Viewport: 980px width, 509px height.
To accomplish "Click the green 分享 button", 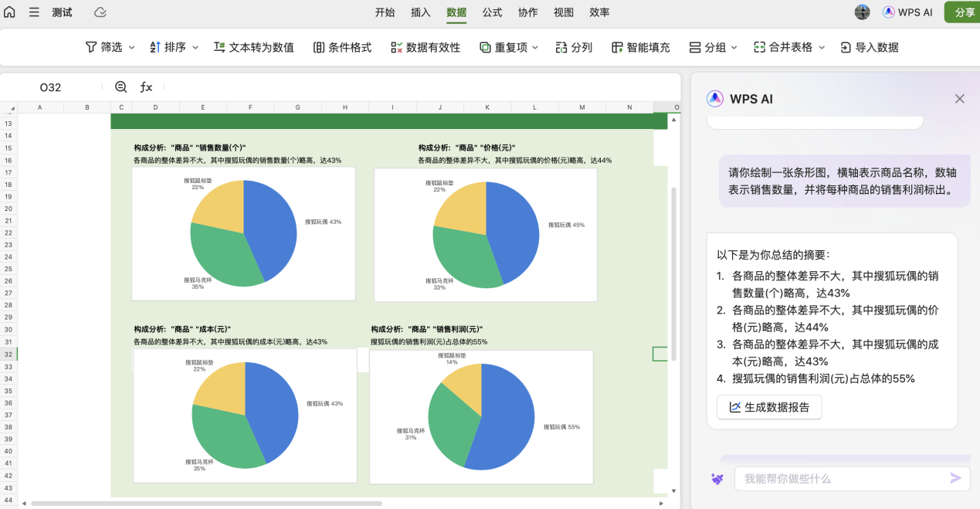I will click(x=964, y=12).
